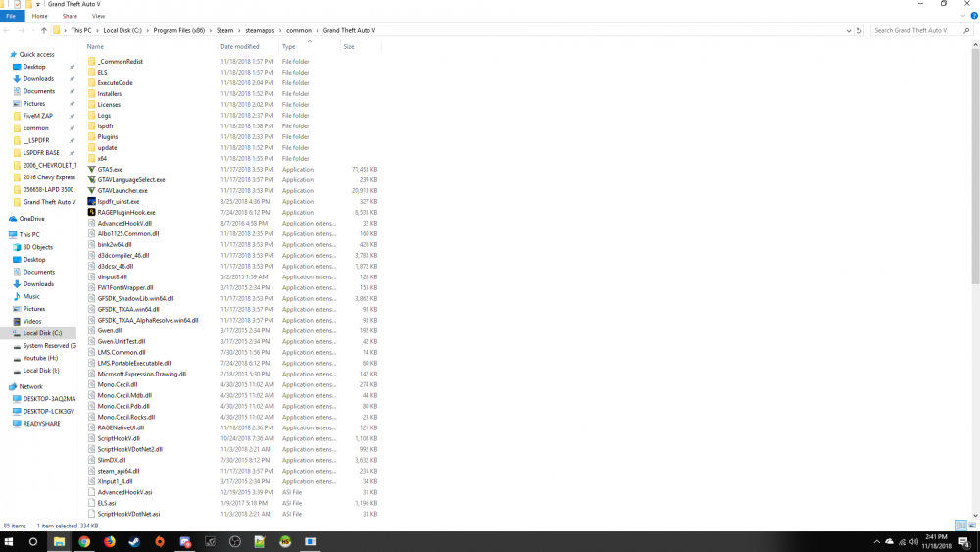Image resolution: width=980 pixels, height=552 pixels.
Task: Select Albo1125.Common.dll file name
Action: pyautogui.click(x=128, y=233)
